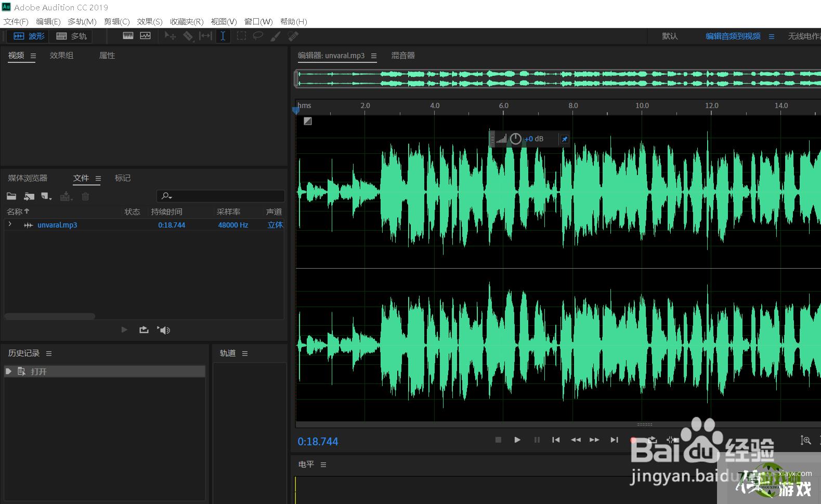This screenshot has height=504, width=821.
Task: Select the Slip tool
Action: tap(205, 36)
